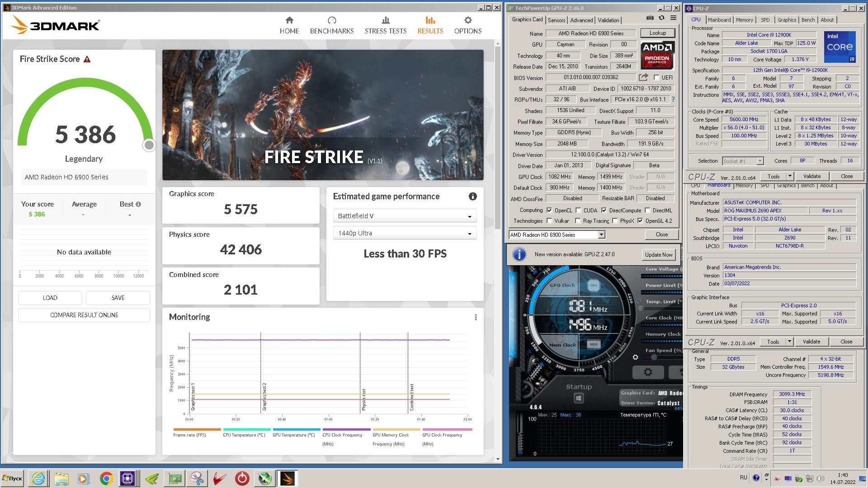Image resolution: width=868 pixels, height=488 pixels.
Task: Open the Bench tab in top CPU-Z
Action: point(808,20)
